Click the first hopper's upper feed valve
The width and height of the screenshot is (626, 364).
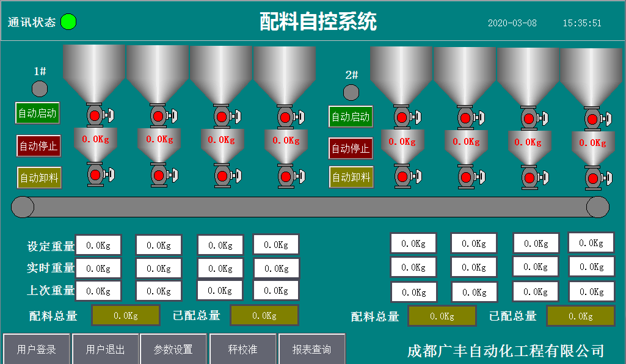point(94,115)
